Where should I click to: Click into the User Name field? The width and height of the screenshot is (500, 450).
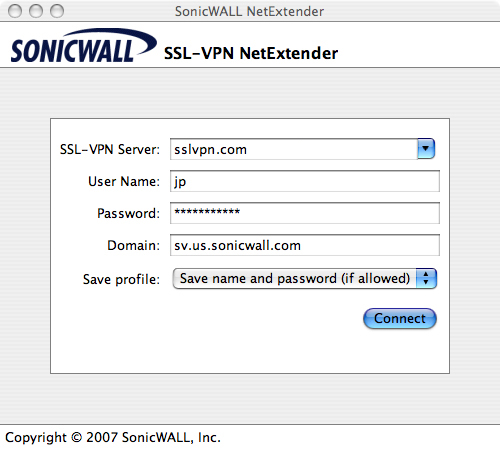pos(305,181)
